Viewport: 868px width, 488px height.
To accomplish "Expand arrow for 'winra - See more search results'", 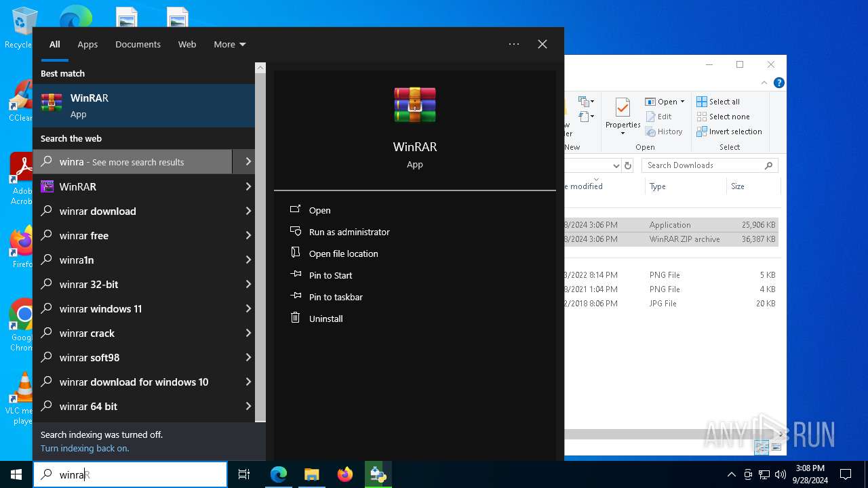I will click(x=248, y=161).
